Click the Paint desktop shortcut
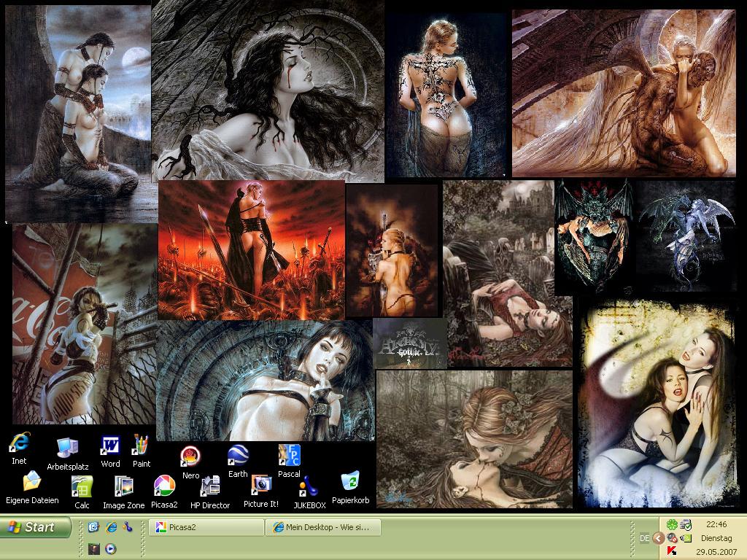The height and width of the screenshot is (560, 747). tap(141, 446)
